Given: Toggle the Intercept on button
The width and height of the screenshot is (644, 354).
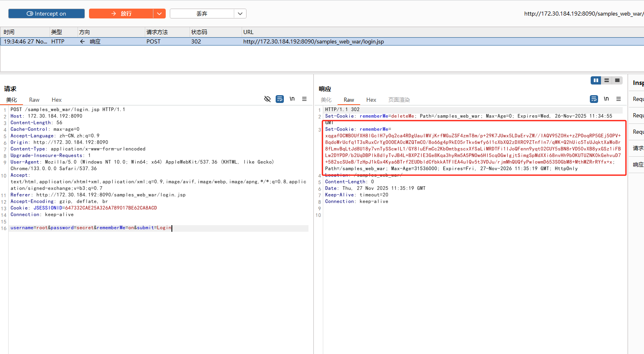Looking at the screenshot, I should tap(46, 14).
